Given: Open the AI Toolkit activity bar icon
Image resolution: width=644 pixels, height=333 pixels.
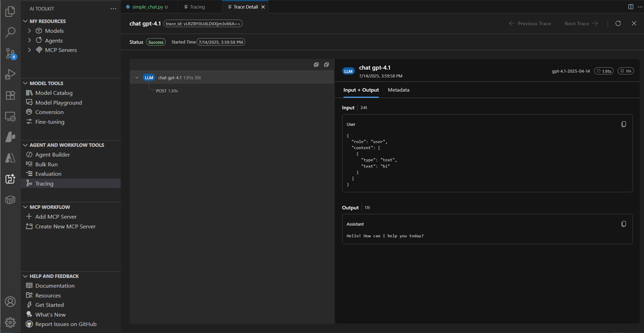Looking at the screenshot, I should click(10, 179).
